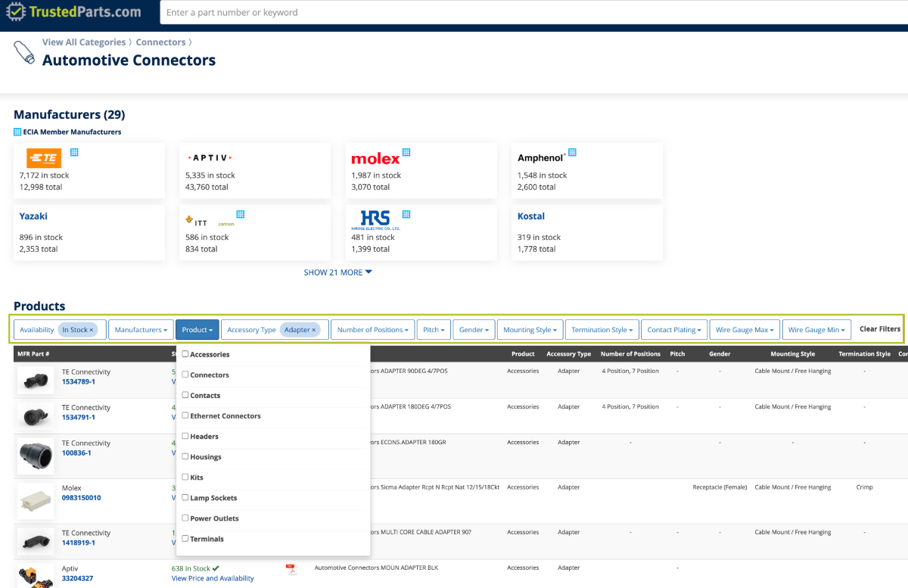Click thumbnail image for part 100836-1
Image resolution: width=908 pixels, height=588 pixels.
pos(36,456)
